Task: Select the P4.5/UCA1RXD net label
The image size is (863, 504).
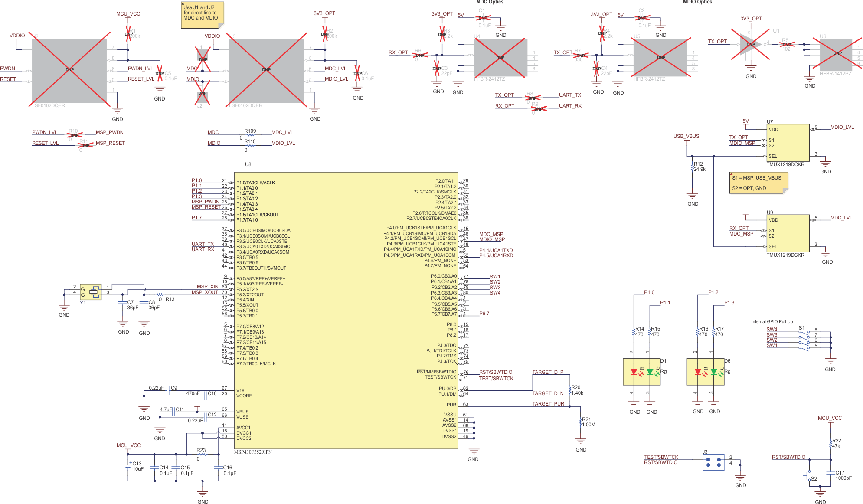Action: click(x=496, y=255)
